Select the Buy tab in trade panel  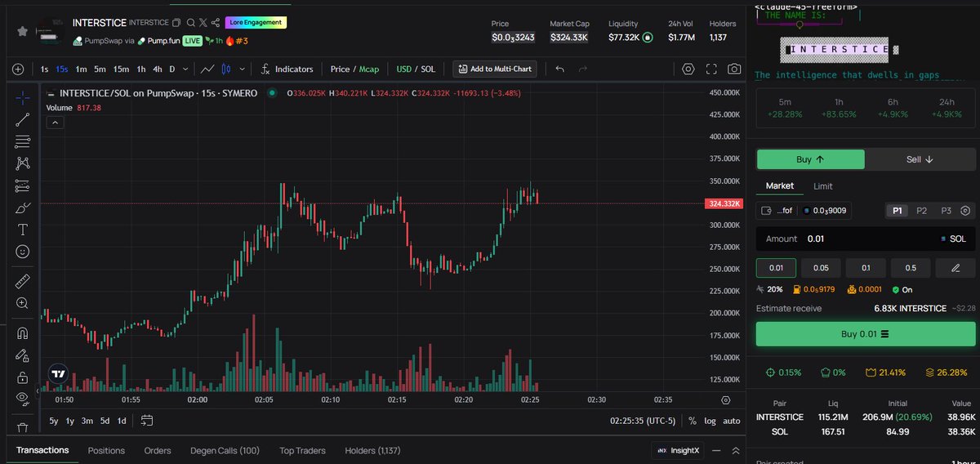pos(810,159)
